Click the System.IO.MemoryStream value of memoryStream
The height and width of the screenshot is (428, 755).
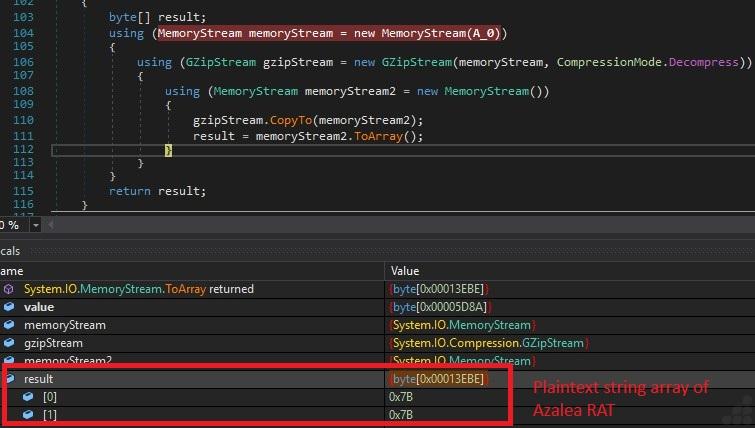[462, 325]
